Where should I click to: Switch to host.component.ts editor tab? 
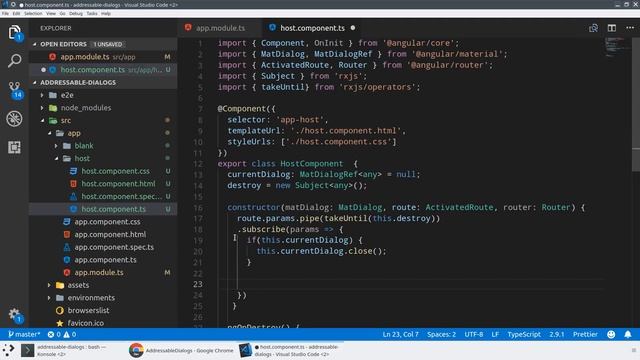point(312,28)
